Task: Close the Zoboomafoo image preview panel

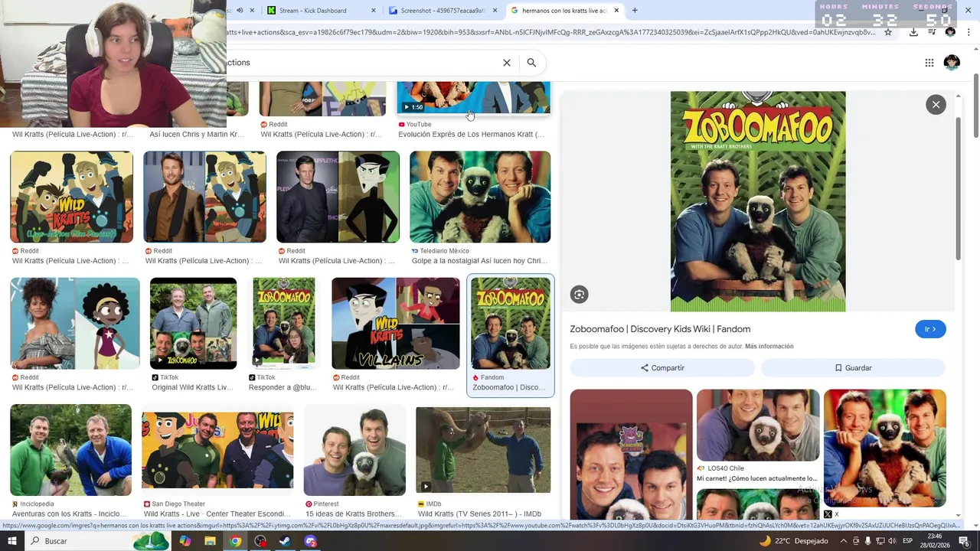Action: 936,105
